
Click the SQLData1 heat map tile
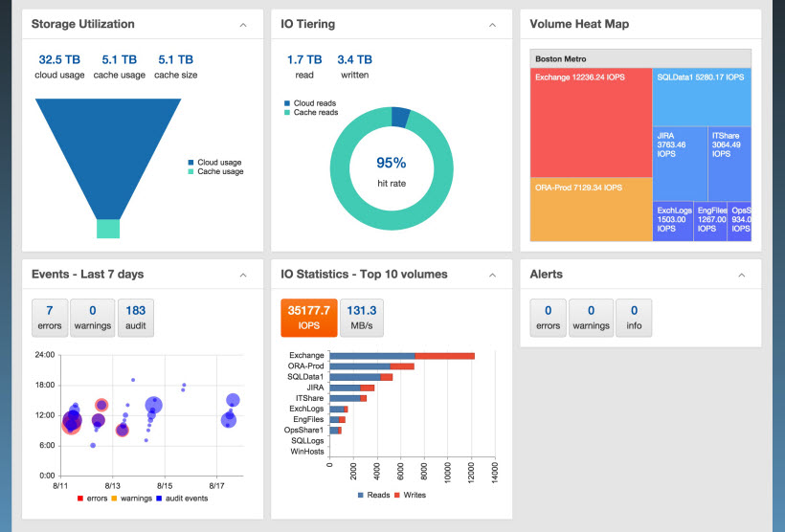click(703, 97)
